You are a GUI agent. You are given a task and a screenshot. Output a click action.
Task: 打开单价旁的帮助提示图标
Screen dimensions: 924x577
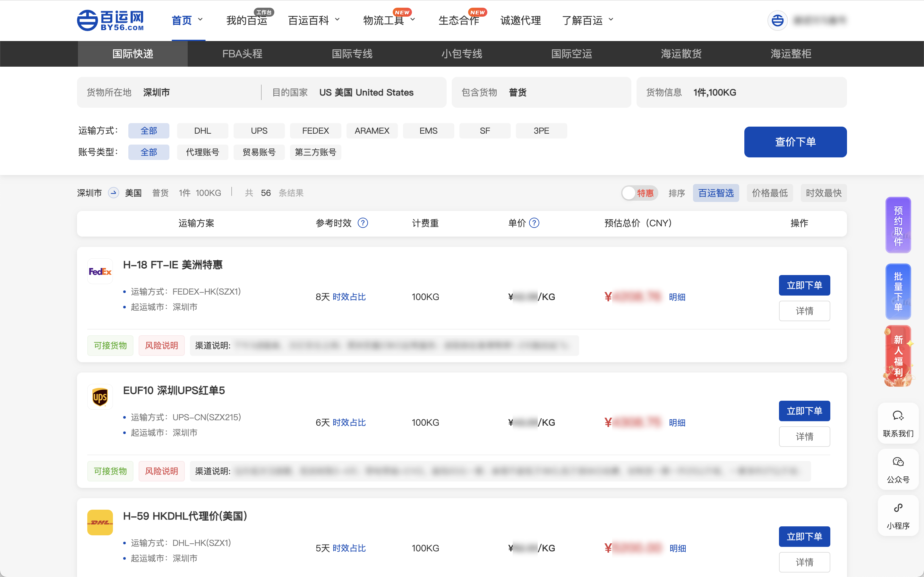[535, 223]
